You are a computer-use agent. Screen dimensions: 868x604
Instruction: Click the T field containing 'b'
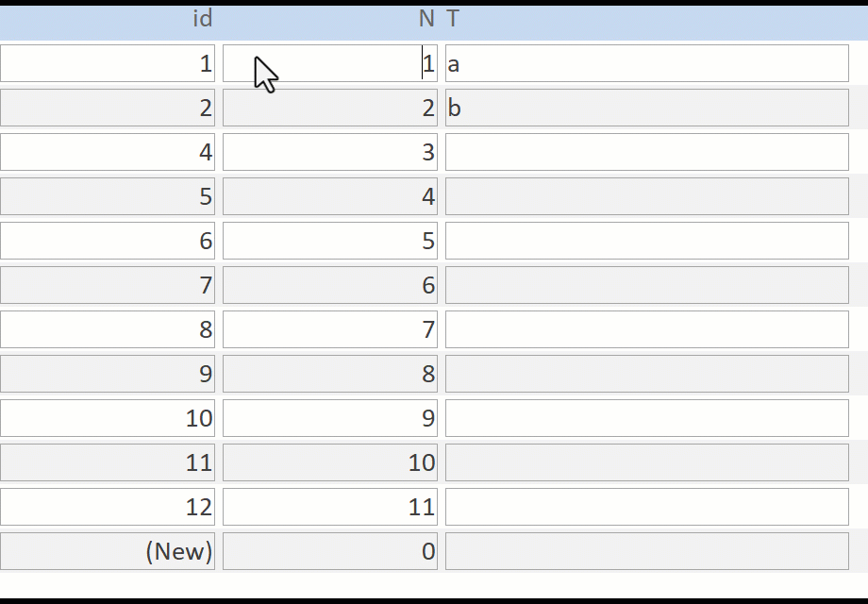point(646,108)
